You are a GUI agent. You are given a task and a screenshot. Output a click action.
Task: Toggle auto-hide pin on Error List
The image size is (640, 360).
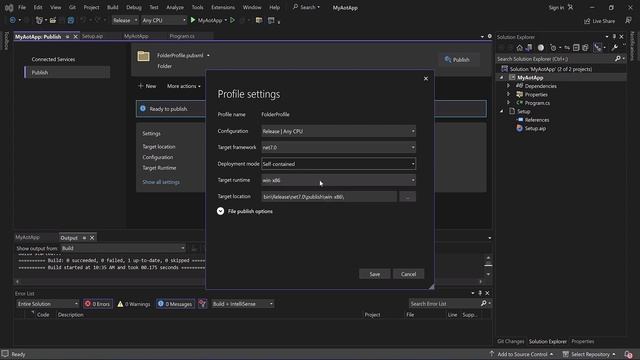(480, 293)
